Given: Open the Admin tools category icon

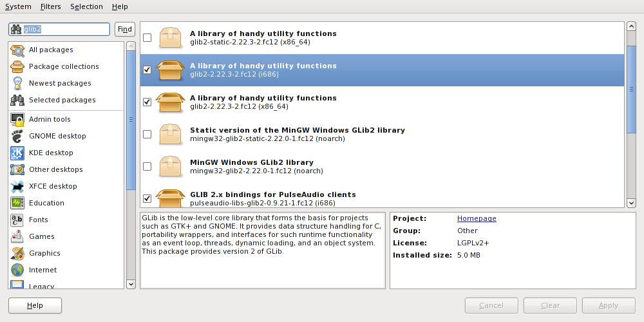Looking at the screenshot, I should pos(17,119).
